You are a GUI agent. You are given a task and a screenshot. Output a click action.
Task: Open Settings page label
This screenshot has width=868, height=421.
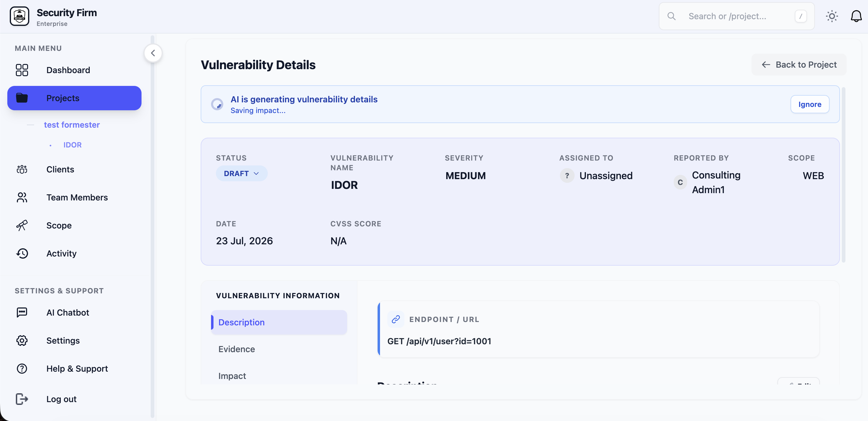pyautogui.click(x=63, y=340)
